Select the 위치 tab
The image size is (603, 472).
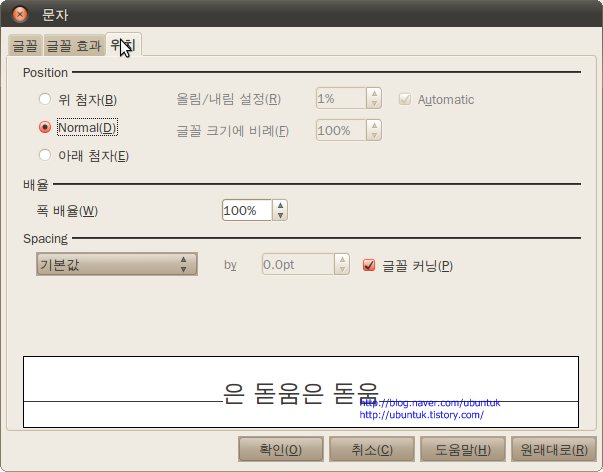pos(123,45)
